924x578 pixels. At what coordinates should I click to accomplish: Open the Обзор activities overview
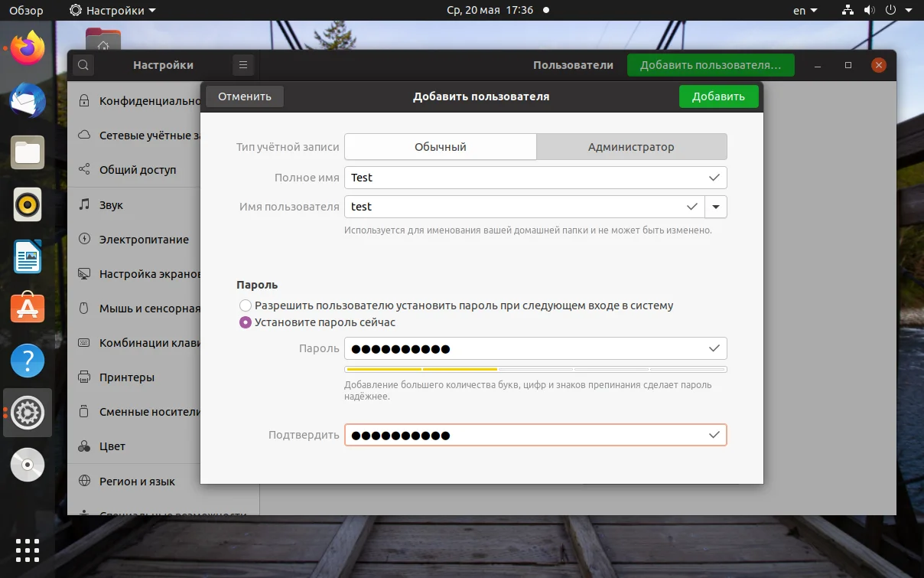pos(26,11)
